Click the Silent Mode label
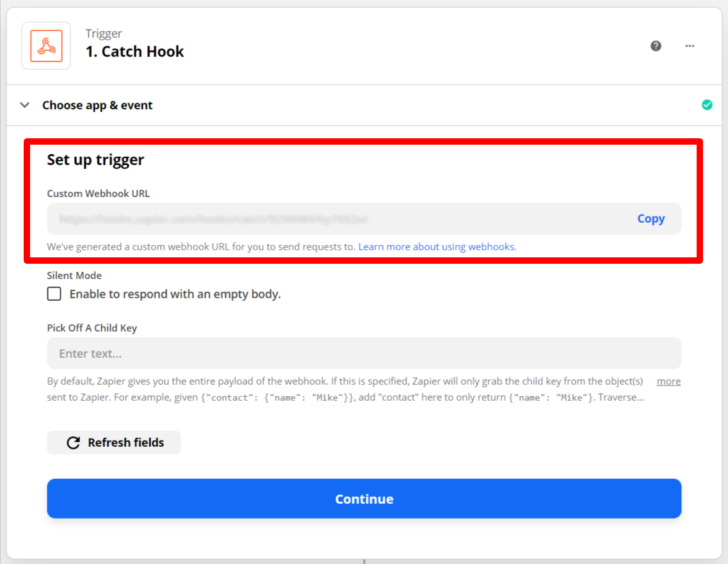Screen dimensions: 728x564 (x=74, y=275)
